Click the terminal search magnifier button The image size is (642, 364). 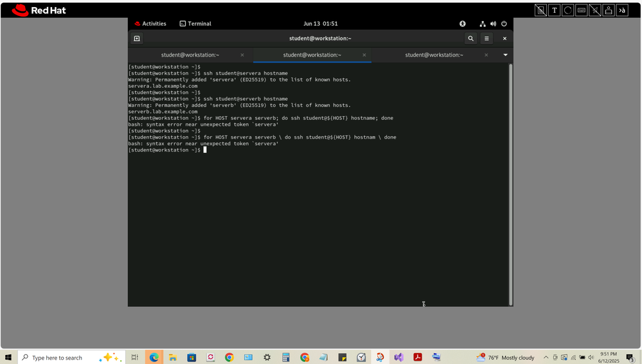470,39
